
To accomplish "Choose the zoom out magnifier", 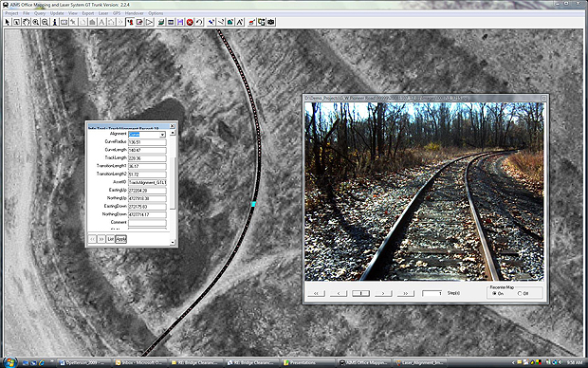I will pos(45,22).
